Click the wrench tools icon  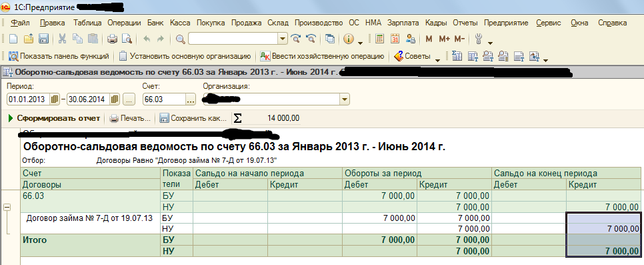[x=479, y=39]
